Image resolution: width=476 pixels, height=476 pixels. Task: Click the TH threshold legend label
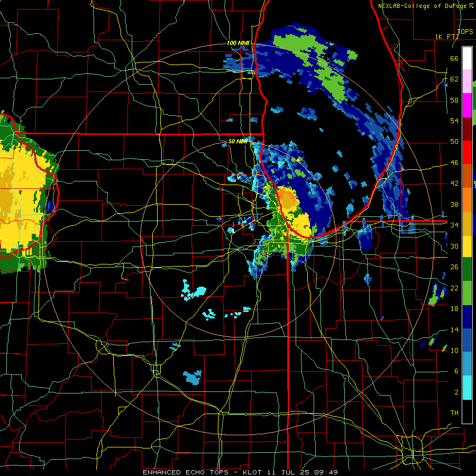pyautogui.click(x=454, y=413)
